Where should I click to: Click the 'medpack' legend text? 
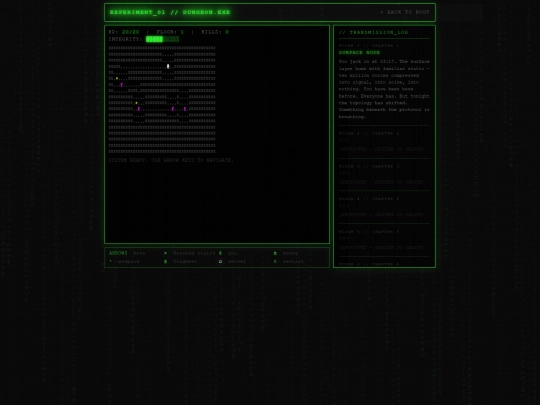(x=129, y=261)
